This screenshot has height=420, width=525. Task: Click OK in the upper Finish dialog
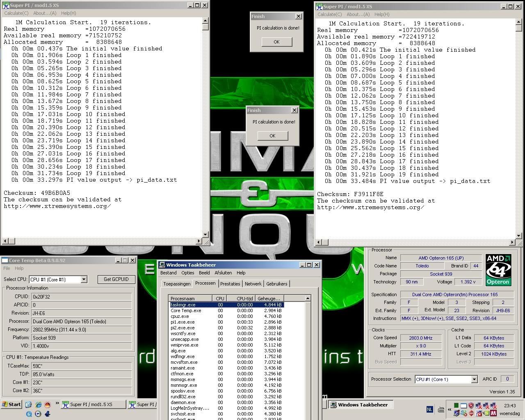coord(276,42)
